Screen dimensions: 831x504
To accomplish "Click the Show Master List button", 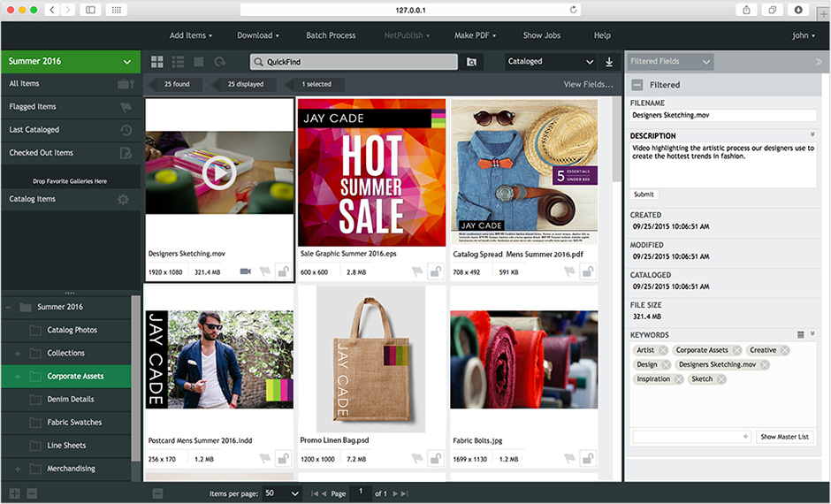I will coord(784,437).
